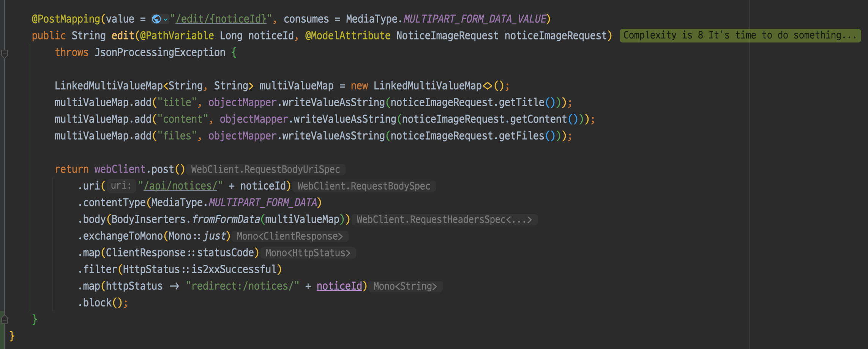The height and width of the screenshot is (349, 868).
Task: Click the new keyword before LinkedMultiValueMap
Action: click(x=359, y=86)
